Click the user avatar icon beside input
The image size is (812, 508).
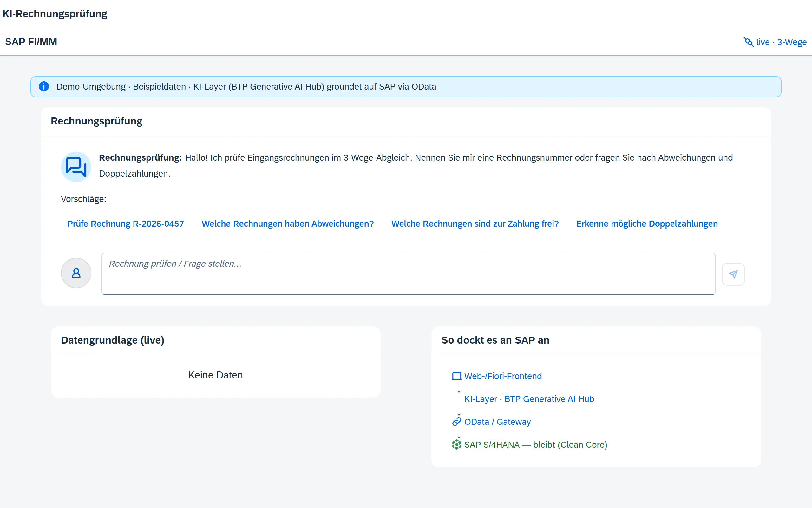pos(76,273)
